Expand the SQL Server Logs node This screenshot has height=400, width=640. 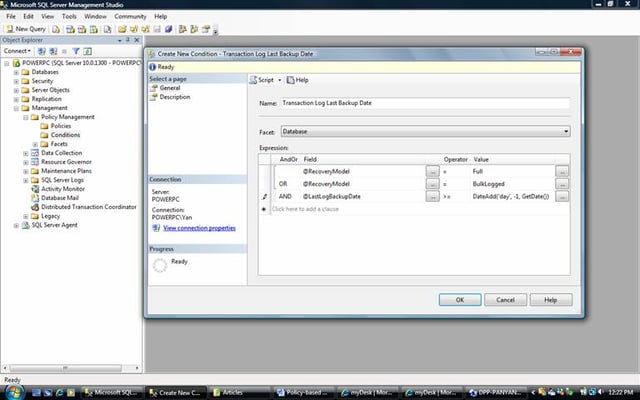(x=26, y=180)
